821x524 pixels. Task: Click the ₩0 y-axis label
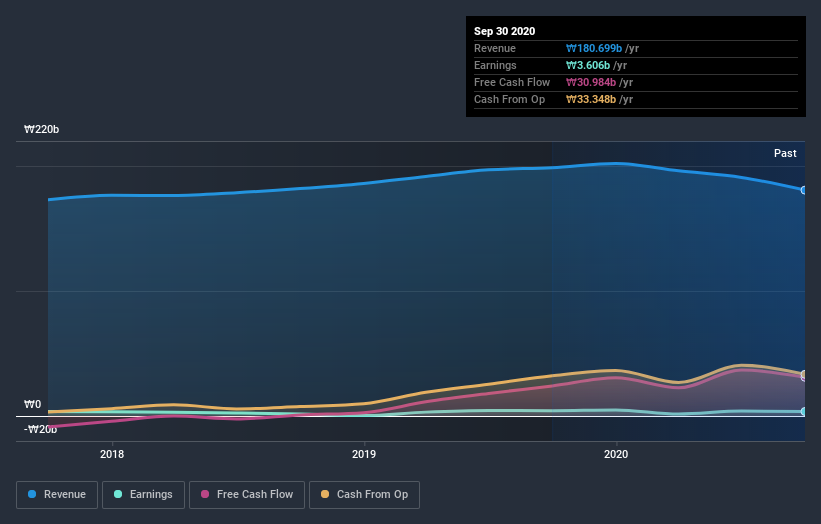(x=32, y=404)
